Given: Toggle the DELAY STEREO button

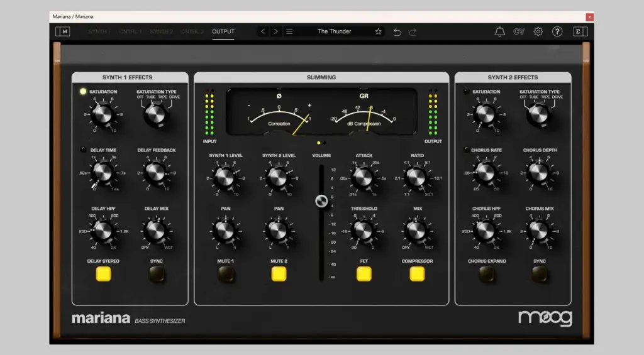Looking at the screenshot, I should (x=103, y=274).
